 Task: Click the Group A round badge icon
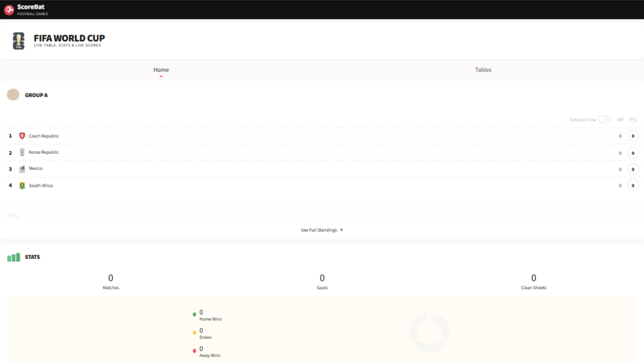tap(13, 94)
